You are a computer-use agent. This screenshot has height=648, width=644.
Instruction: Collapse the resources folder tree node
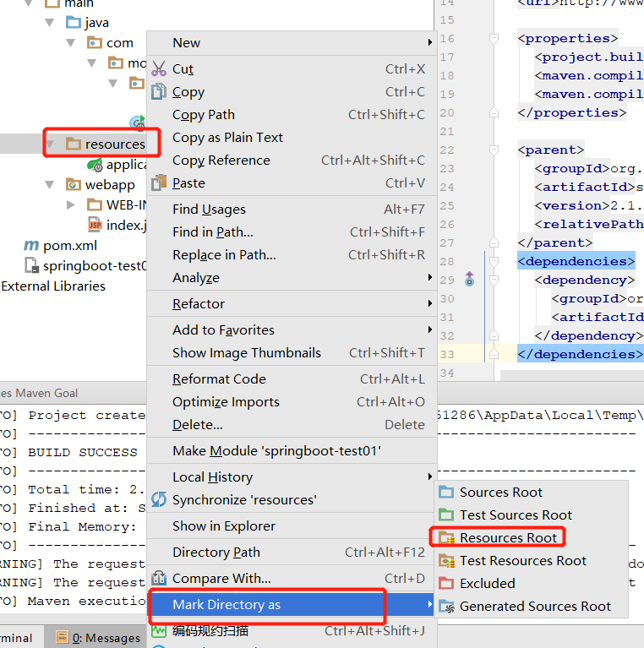(x=51, y=144)
